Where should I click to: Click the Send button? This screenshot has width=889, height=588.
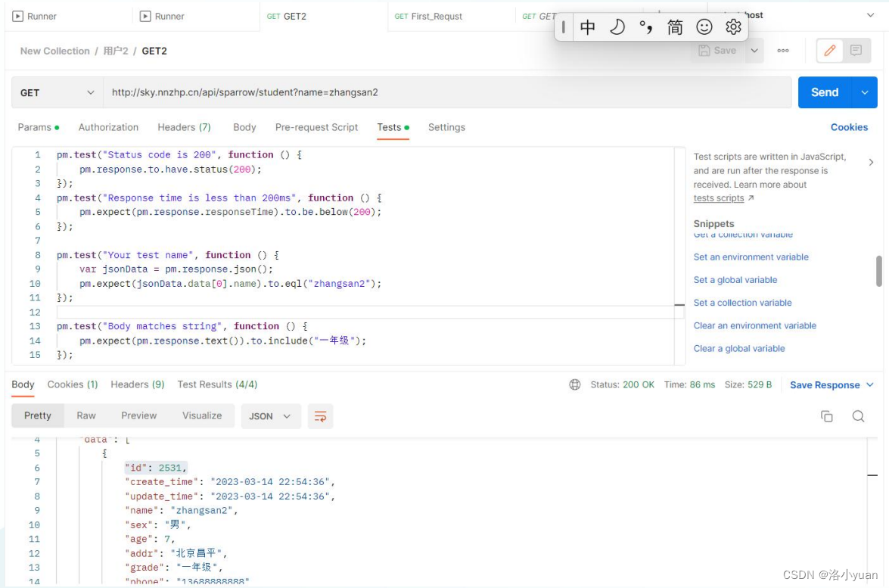tap(825, 92)
